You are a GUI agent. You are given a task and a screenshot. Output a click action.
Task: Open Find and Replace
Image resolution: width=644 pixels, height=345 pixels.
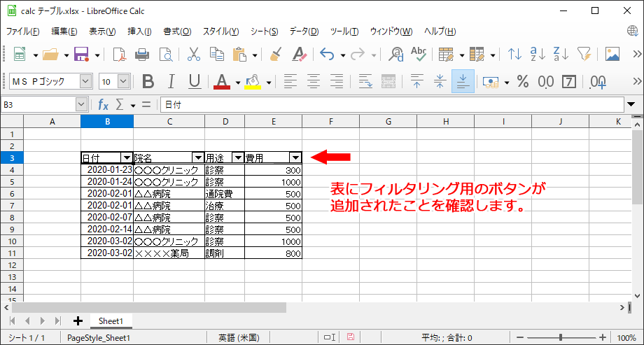[396, 54]
